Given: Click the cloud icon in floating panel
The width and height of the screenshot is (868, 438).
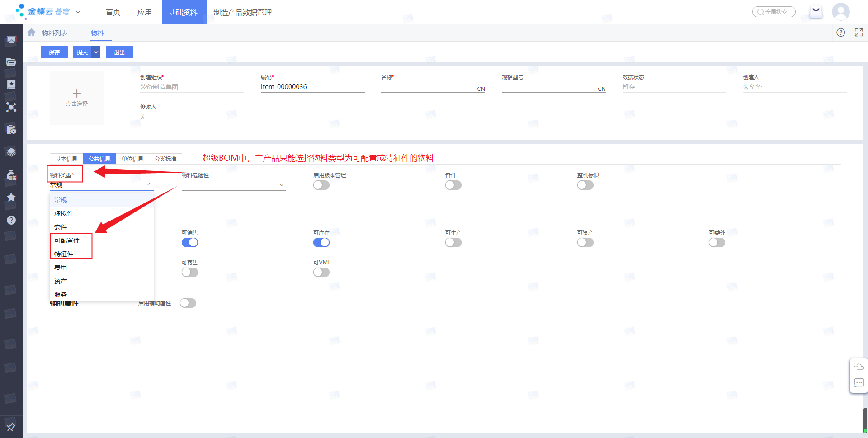Looking at the screenshot, I should click(859, 367).
